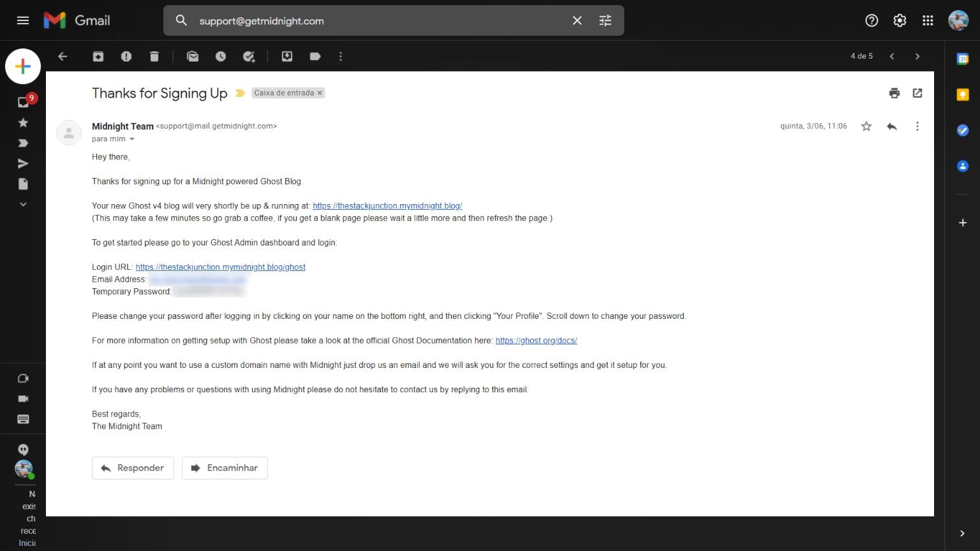Viewport: 980px width, 551px height.
Task: Open the thestackjunction.mymidnight.blog link
Action: [x=387, y=206]
